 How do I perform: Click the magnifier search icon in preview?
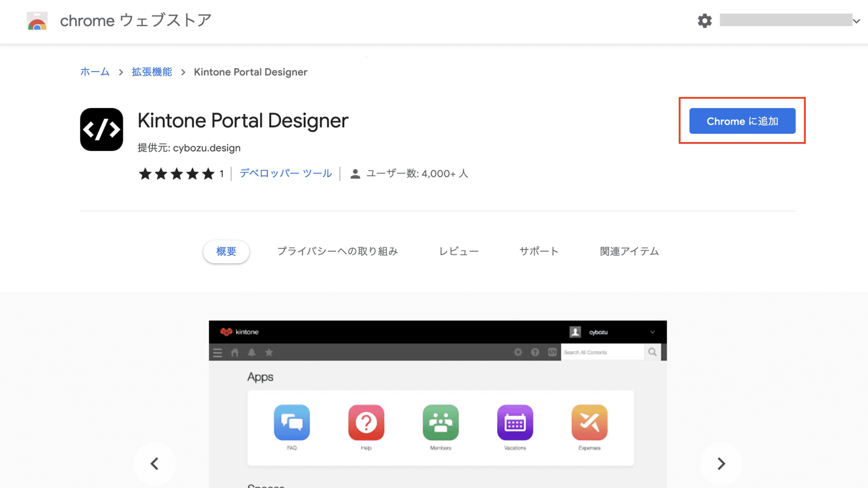(x=652, y=352)
